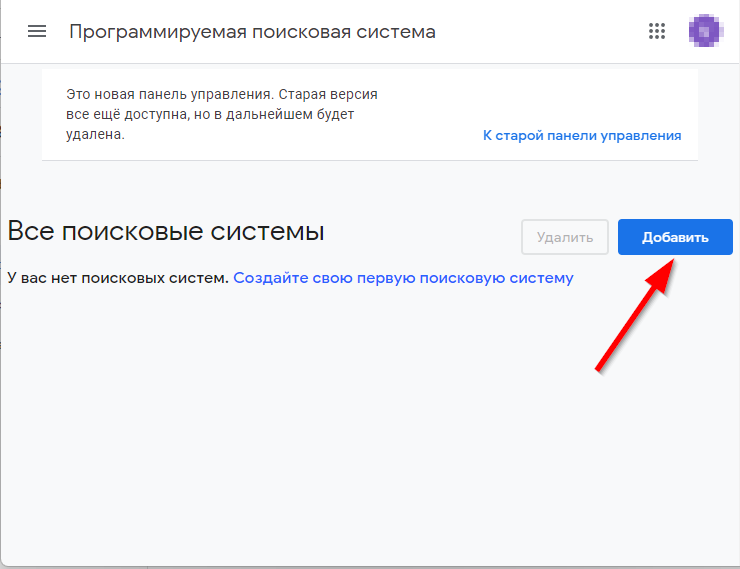Viewport: 740px width, 569px height.
Task: Click the word удалена in the notice
Action: coord(95,134)
